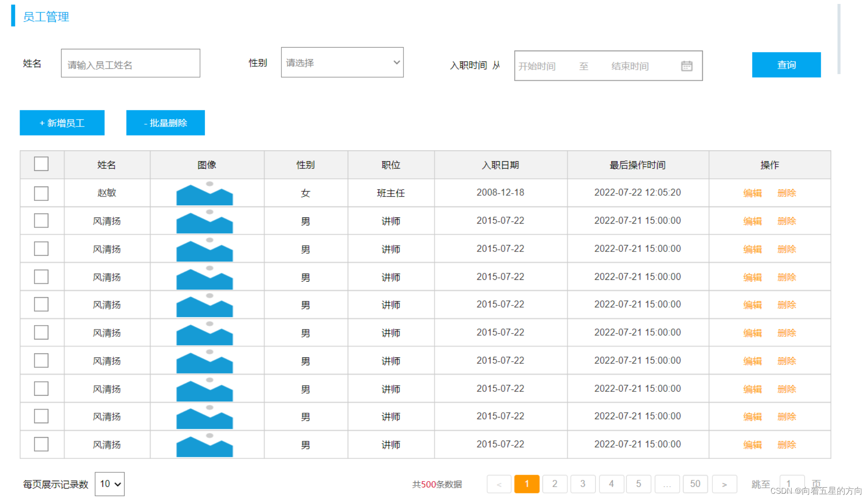Click the 新增员工 button
Viewport: 868px width, 499px height.
(x=62, y=123)
